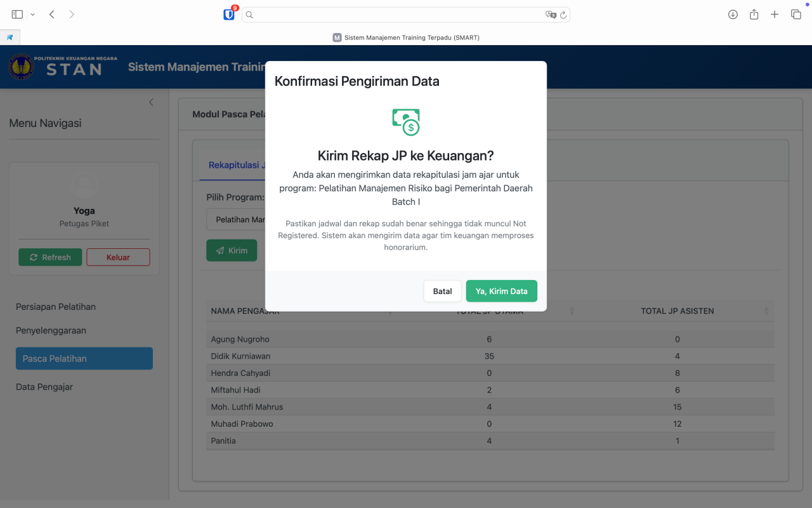The width and height of the screenshot is (812, 508).
Task: Click the reload page icon
Action: (563, 15)
